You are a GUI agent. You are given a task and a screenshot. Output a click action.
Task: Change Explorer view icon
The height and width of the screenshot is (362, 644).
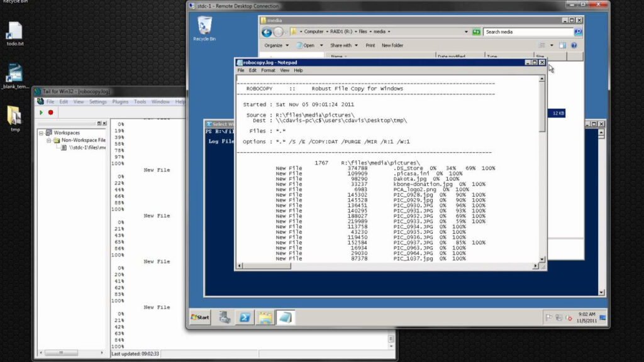[541, 45]
